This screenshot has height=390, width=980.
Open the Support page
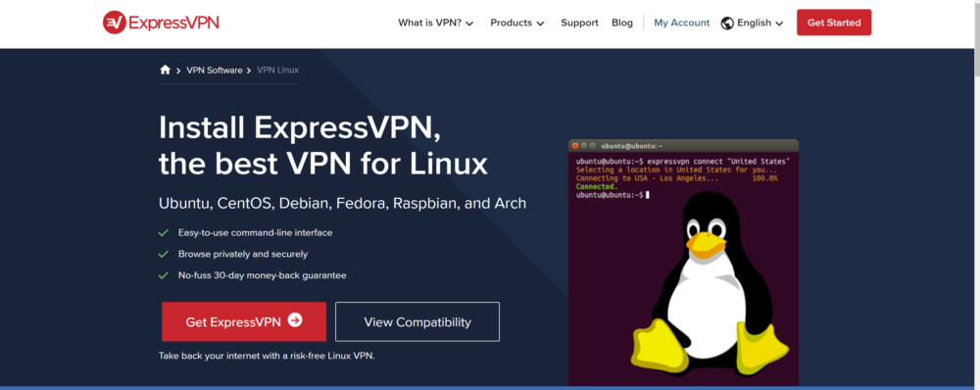579,24
